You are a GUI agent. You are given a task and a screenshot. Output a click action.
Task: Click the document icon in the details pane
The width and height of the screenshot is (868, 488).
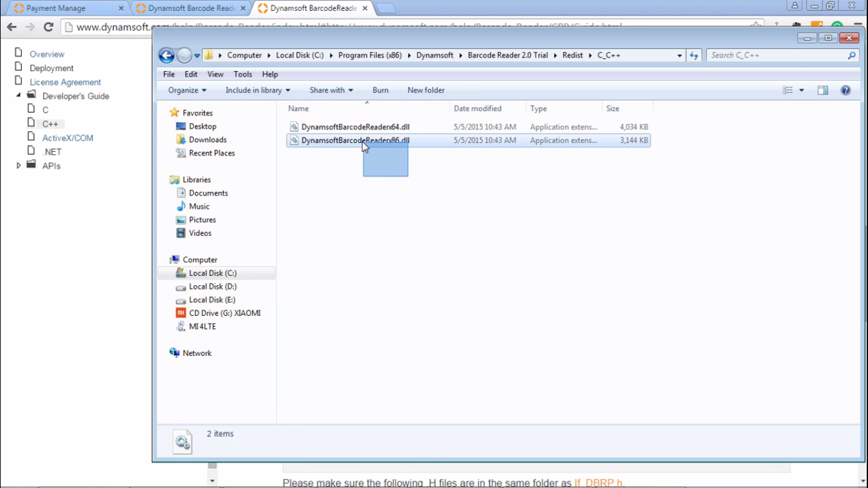click(182, 441)
